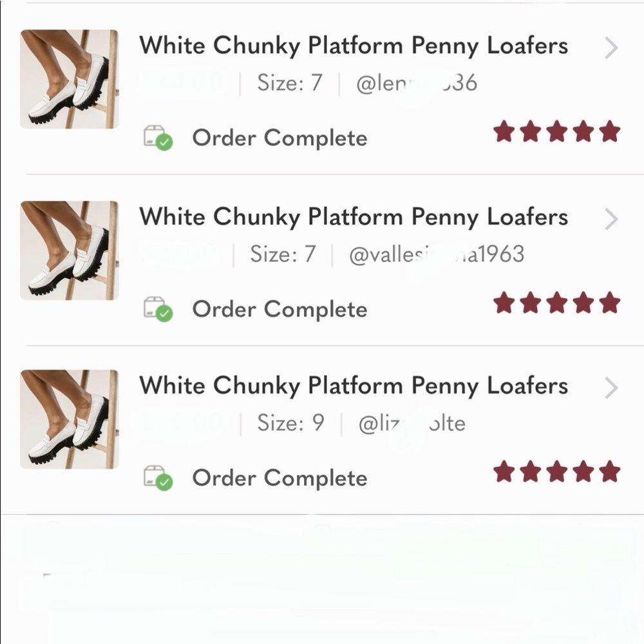This screenshot has height=644, width=644.
Task: Open second White Chunky Platform Penny Loafers title
Action: coord(354,217)
